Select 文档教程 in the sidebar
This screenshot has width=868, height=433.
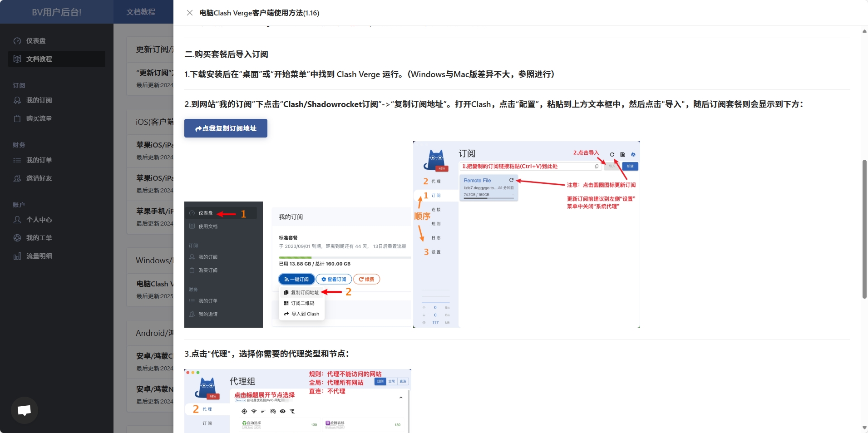pyautogui.click(x=39, y=59)
